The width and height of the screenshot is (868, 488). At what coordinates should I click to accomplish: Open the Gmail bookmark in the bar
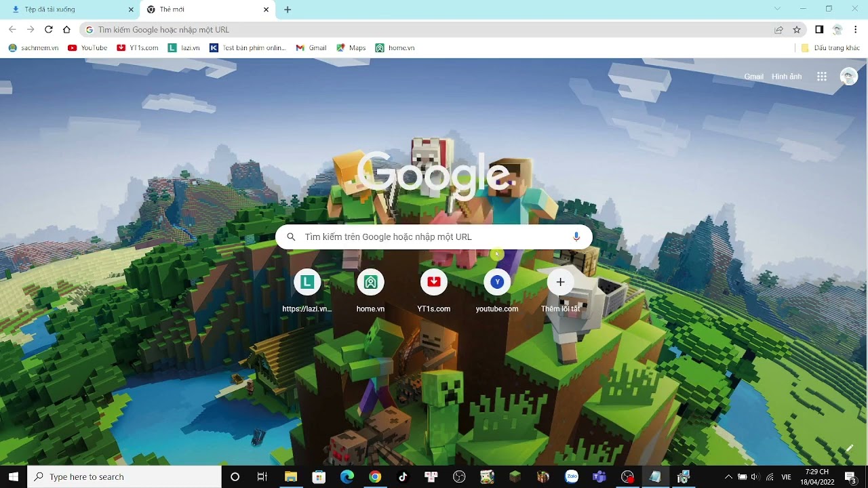tap(311, 48)
